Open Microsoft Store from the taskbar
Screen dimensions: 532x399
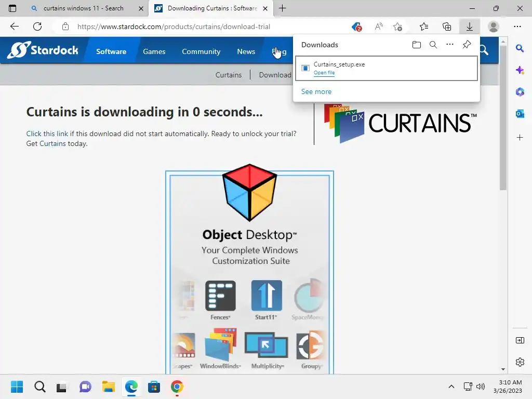click(154, 387)
